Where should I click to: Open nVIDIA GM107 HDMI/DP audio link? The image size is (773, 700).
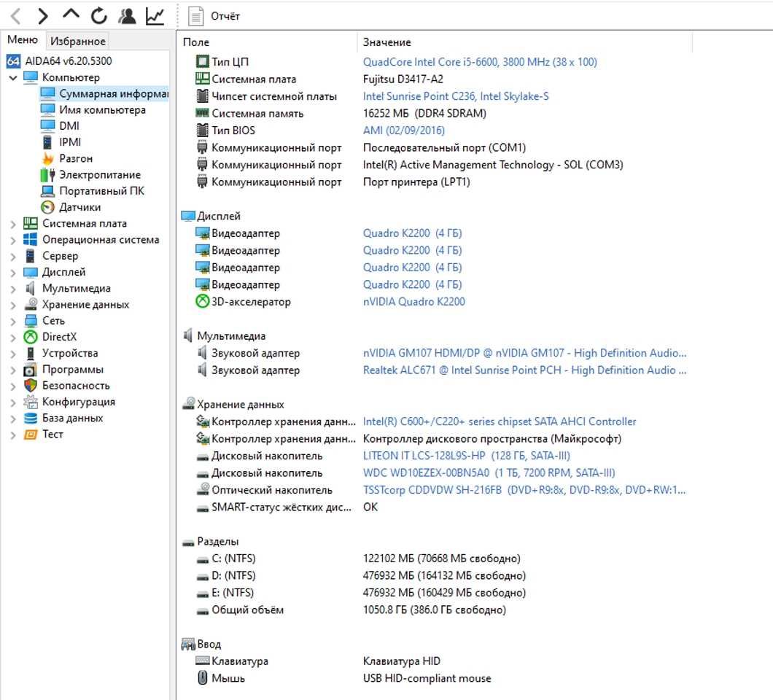pos(524,353)
